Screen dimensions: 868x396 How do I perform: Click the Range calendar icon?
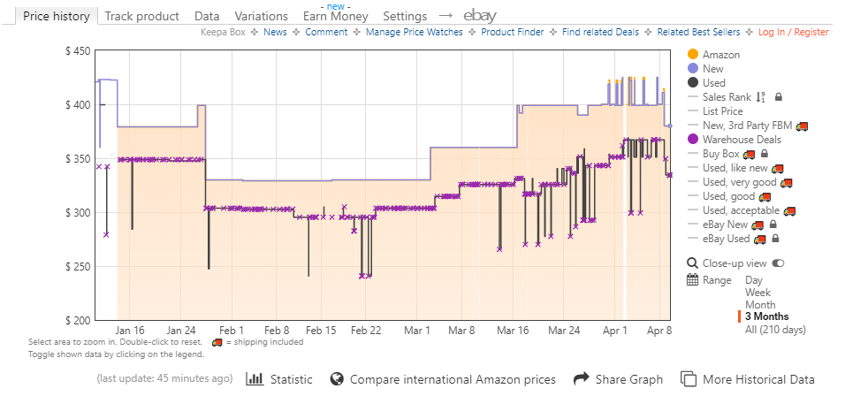692,279
